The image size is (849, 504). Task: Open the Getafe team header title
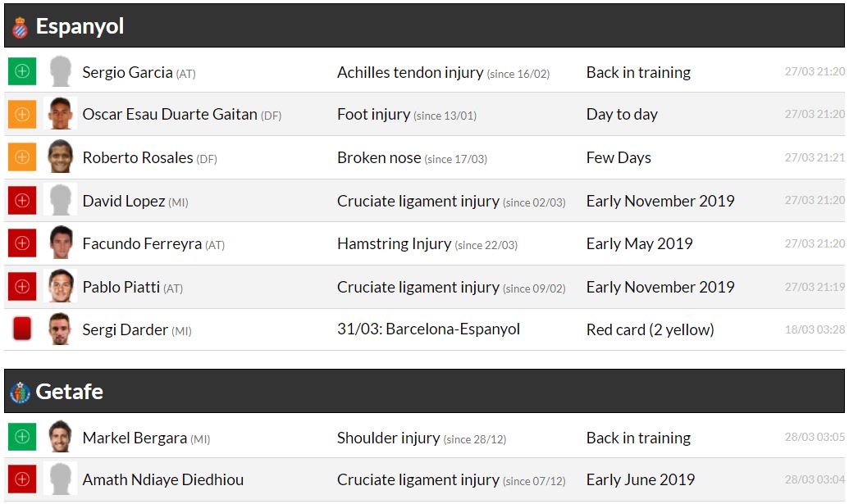point(69,392)
